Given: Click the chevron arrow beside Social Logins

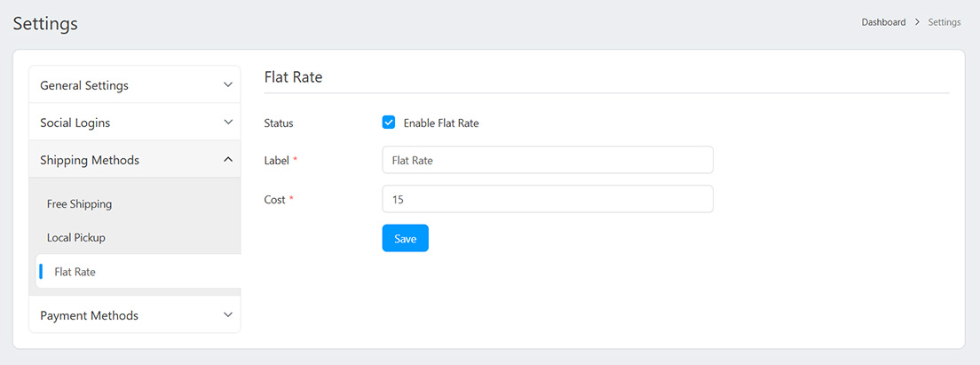Looking at the screenshot, I should coord(228,123).
